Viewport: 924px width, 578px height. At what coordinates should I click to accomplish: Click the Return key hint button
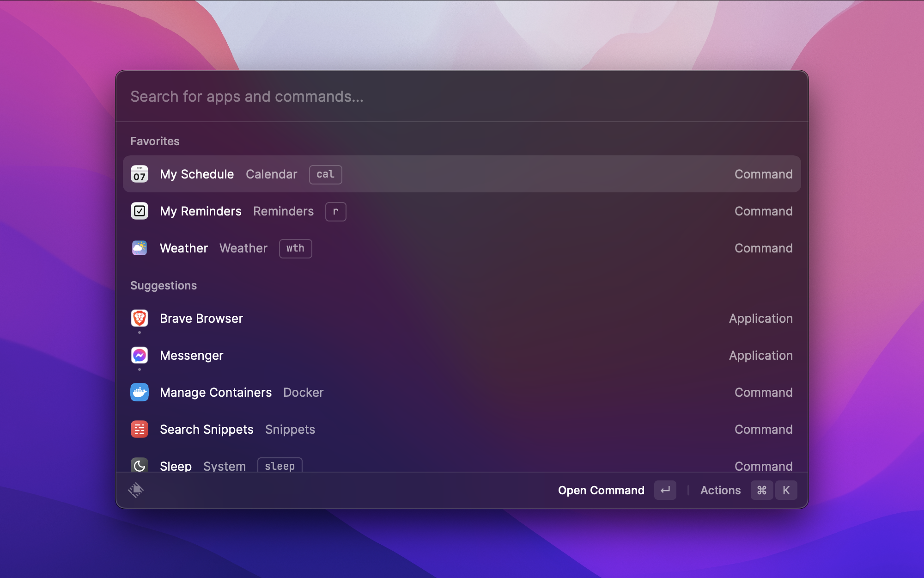point(665,490)
